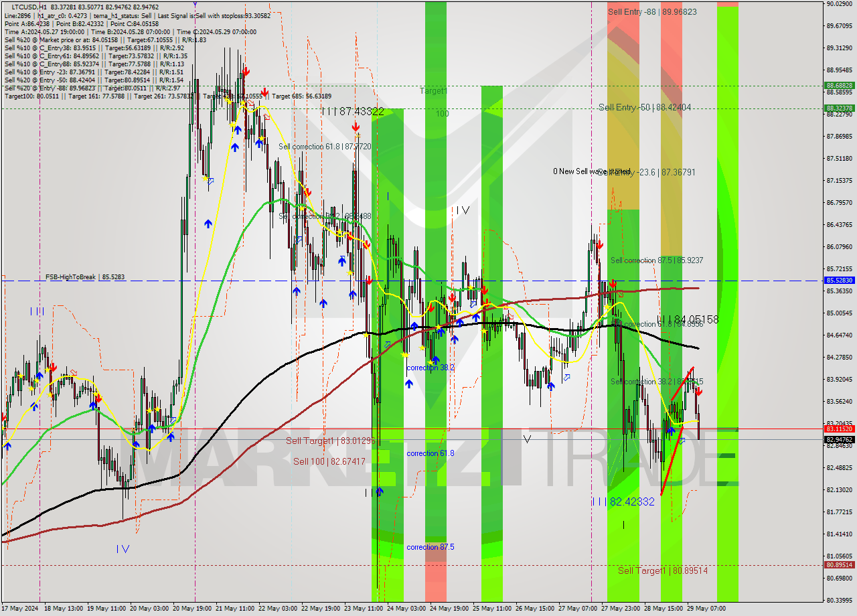Click green 88.68828 price axis tag

point(839,86)
